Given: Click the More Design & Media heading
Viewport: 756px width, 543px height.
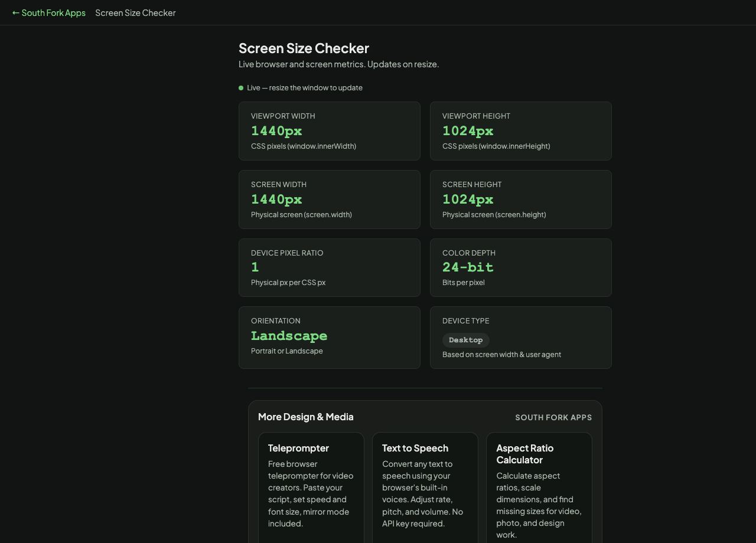Looking at the screenshot, I should coord(306,417).
